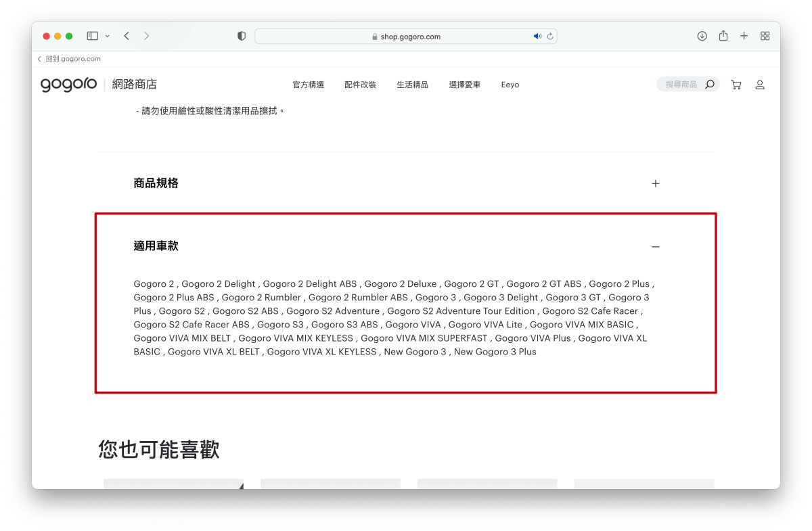
Task: Open the Share icon menu
Action: coord(723,36)
